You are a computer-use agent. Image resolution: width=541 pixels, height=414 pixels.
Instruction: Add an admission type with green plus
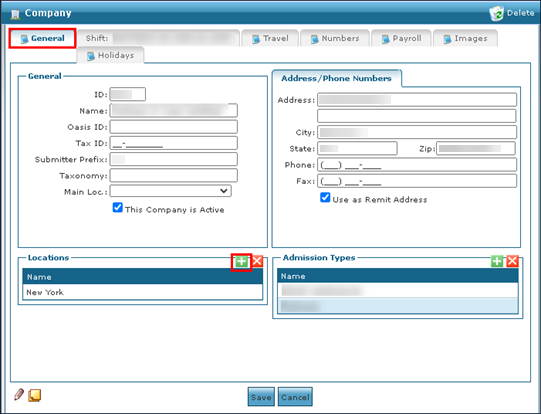497,261
